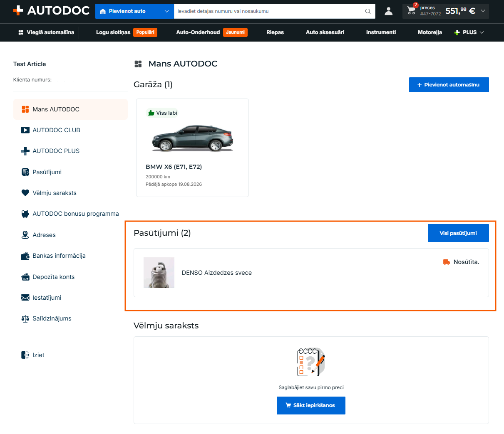Open the AUTODOC bonusu programma link
Image resolution: width=504 pixels, height=434 pixels.
click(76, 214)
